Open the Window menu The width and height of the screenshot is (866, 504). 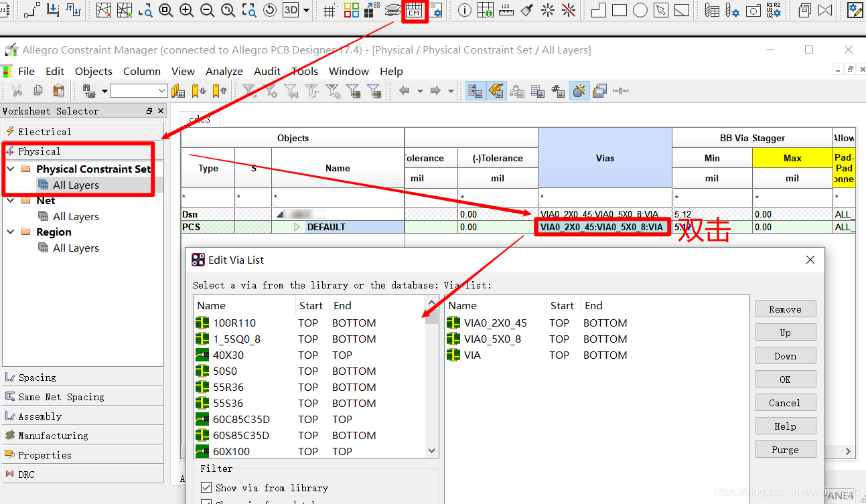point(349,71)
